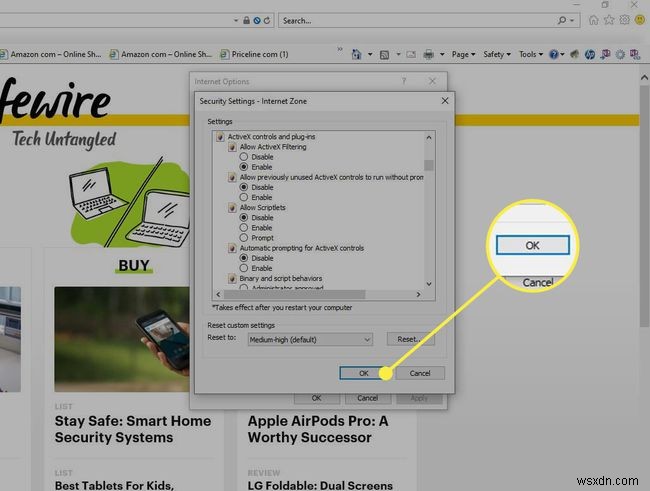
Task: Click the command bar Home icon
Action: tap(356, 54)
